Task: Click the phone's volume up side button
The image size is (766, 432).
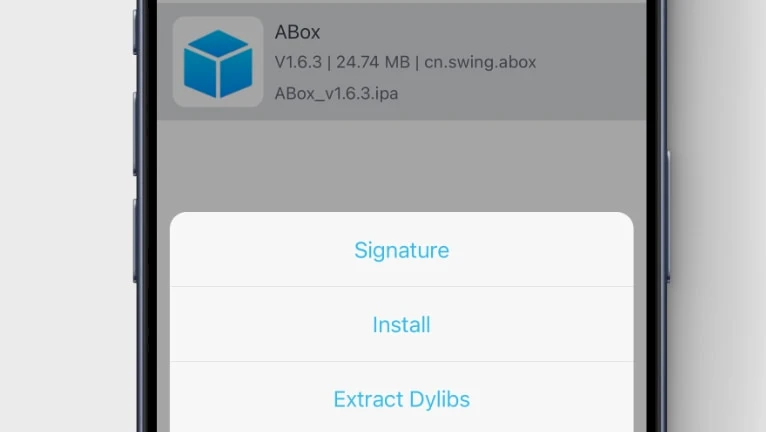Action: [135, 133]
